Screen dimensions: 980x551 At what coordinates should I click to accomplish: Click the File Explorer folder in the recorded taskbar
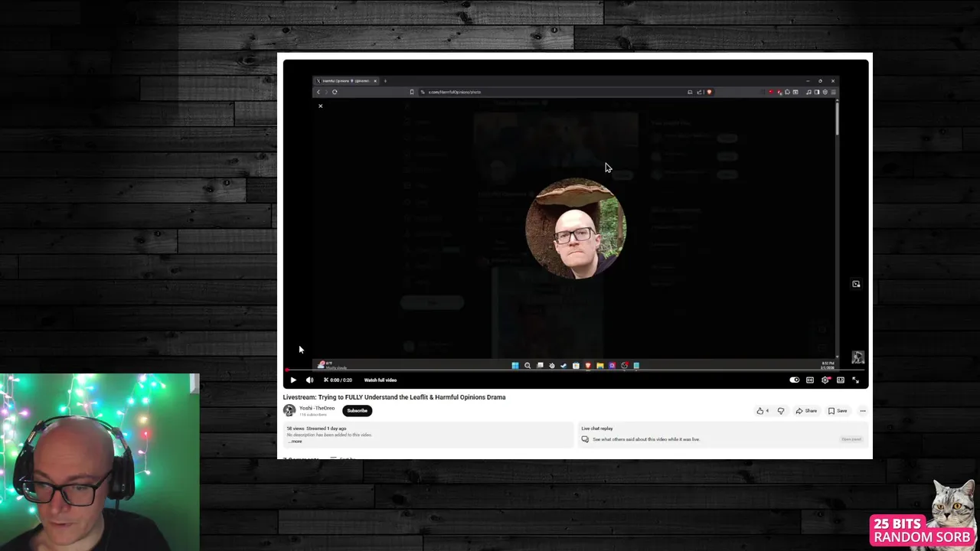pyautogui.click(x=600, y=365)
